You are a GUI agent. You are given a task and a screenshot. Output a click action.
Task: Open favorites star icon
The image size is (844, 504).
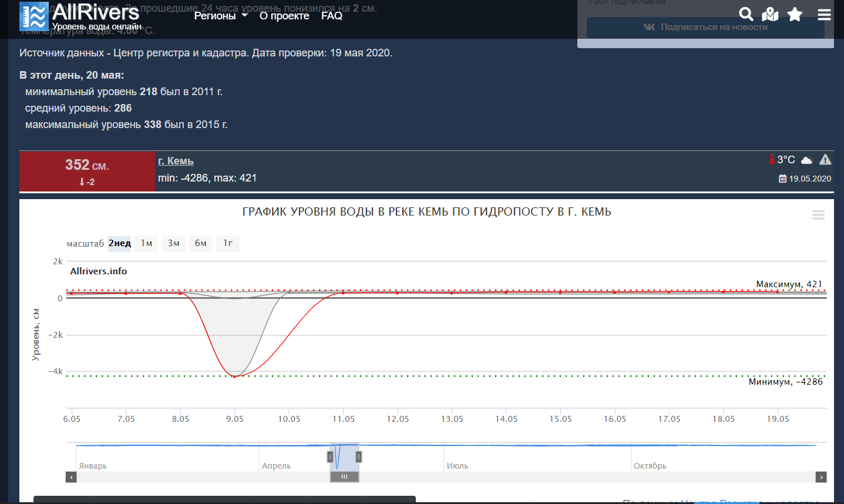(795, 14)
